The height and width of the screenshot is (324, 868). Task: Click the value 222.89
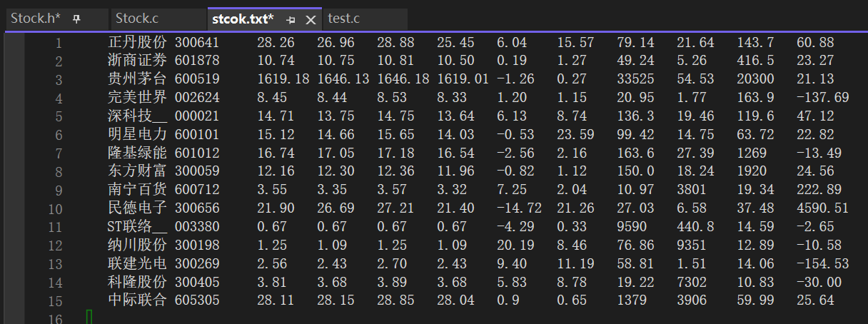tap(819, 190)
